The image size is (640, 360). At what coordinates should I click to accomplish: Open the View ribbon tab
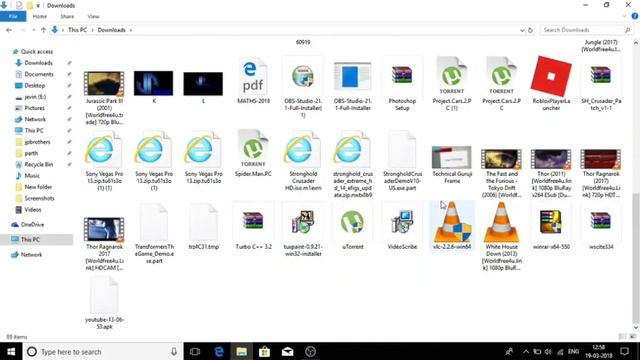tap(93, 16)
